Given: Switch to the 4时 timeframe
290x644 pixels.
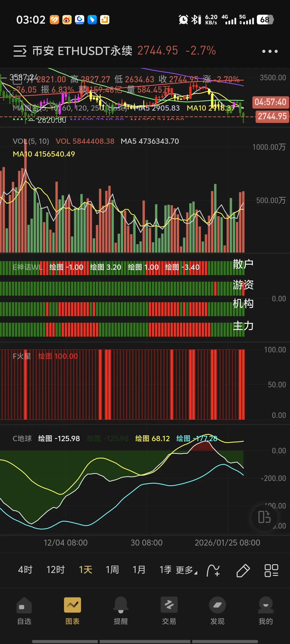Looking at the screenshot, I should [x=25, y=570].
